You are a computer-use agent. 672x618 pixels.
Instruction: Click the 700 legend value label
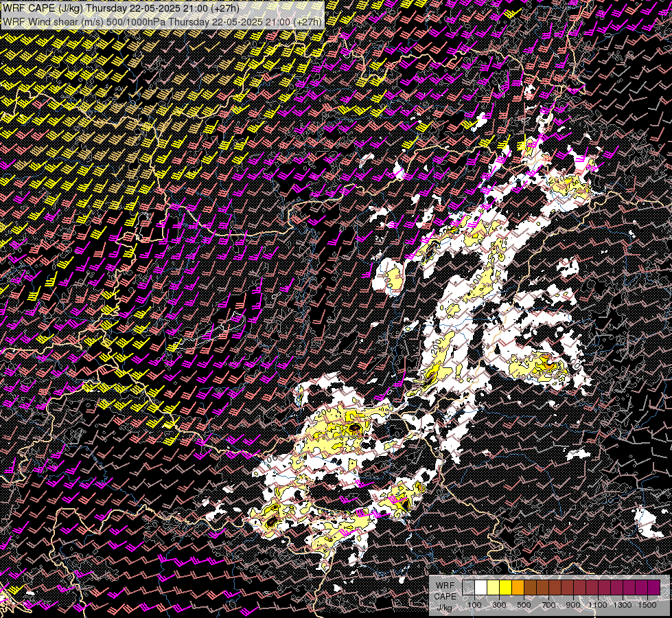point(548,605)
